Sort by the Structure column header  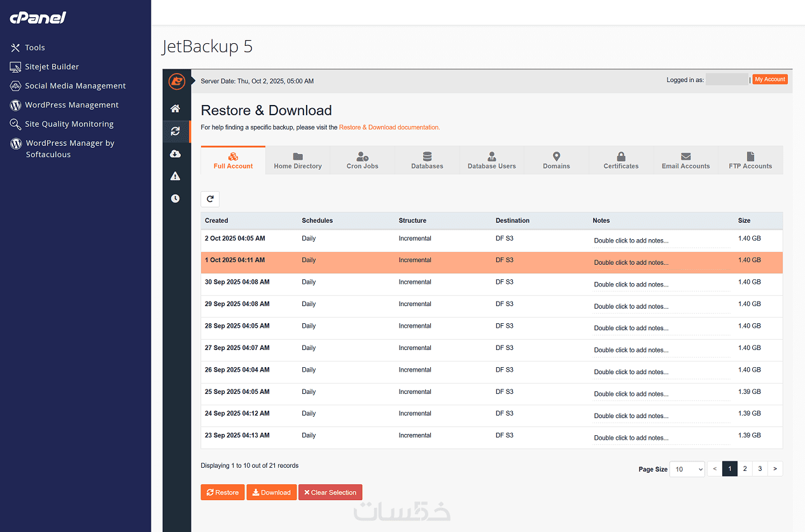[x=412, y=221]
